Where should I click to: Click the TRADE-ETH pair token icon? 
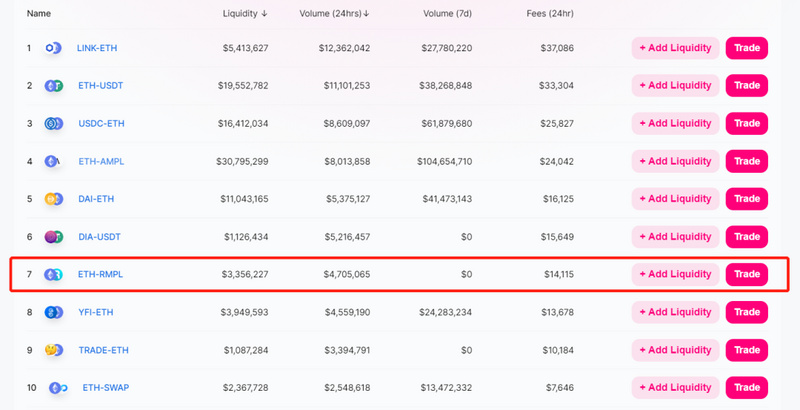click(53, 350)
